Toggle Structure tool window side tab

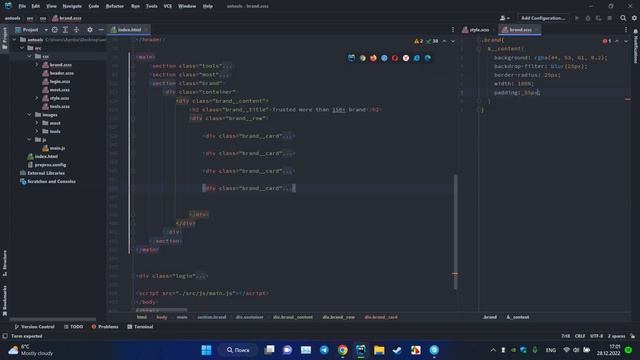pyautogui.click(x=4, y=263)
